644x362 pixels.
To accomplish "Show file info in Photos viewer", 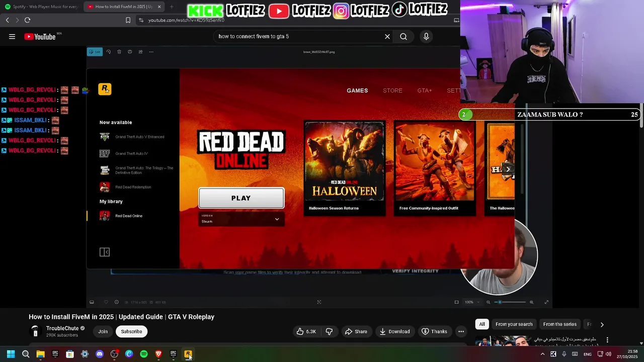I will pyautogui.click(x=116, y=302).
